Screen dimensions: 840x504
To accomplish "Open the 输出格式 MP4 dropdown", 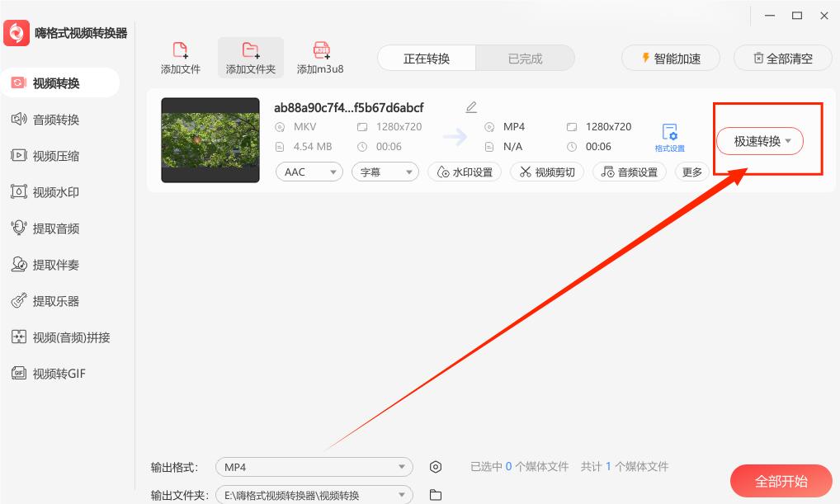I will click(314, 467).
